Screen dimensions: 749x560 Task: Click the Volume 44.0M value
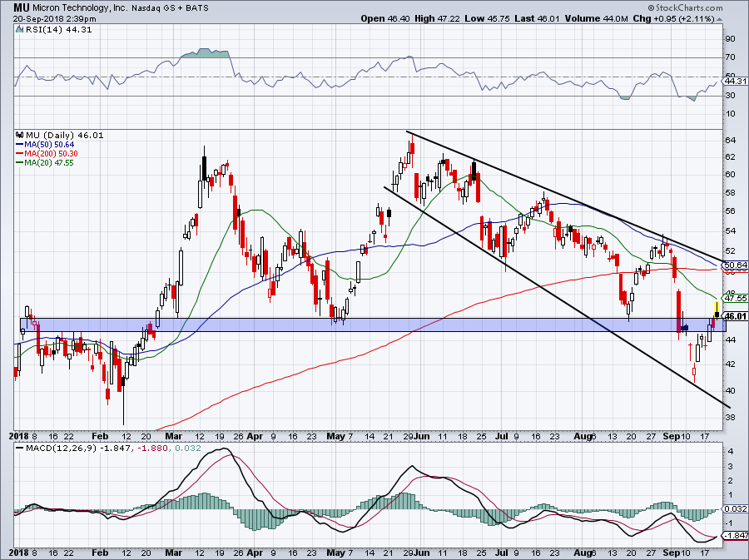point(596,18)
